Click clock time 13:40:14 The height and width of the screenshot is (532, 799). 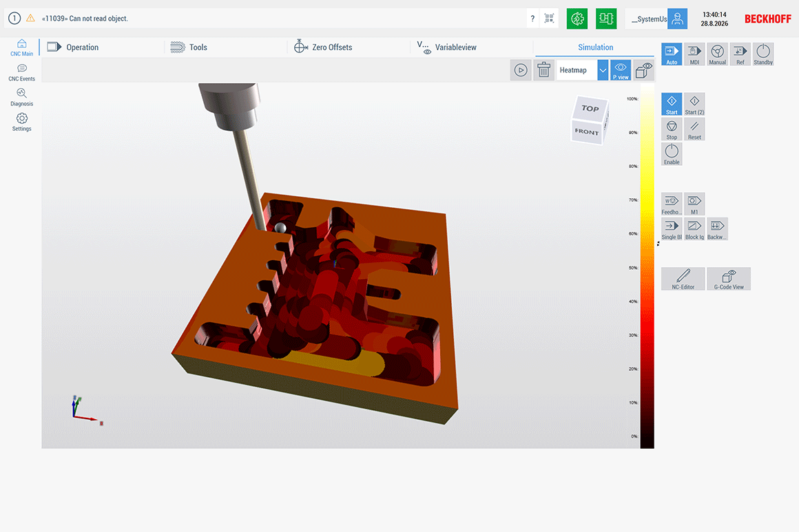coord(714,14)
